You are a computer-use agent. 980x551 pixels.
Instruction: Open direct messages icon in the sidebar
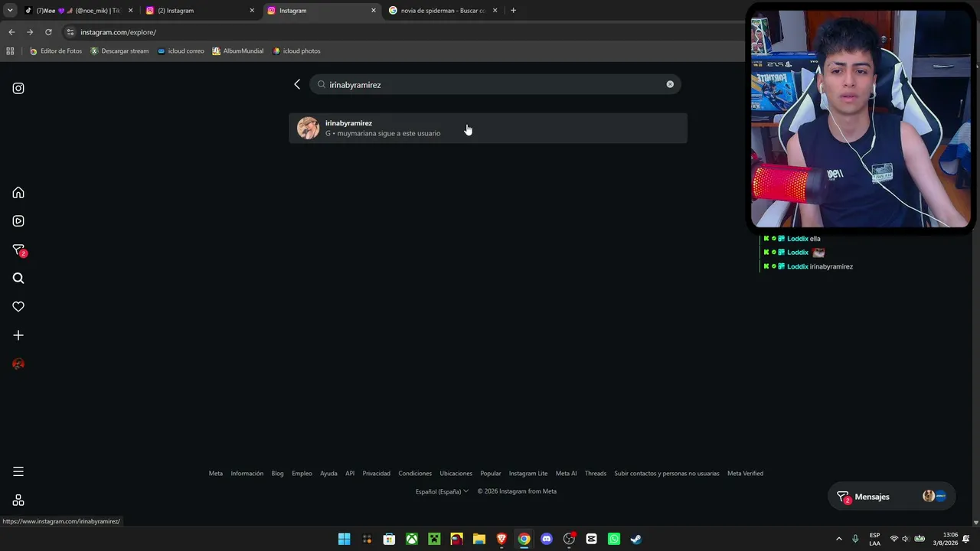click(18, 250)
